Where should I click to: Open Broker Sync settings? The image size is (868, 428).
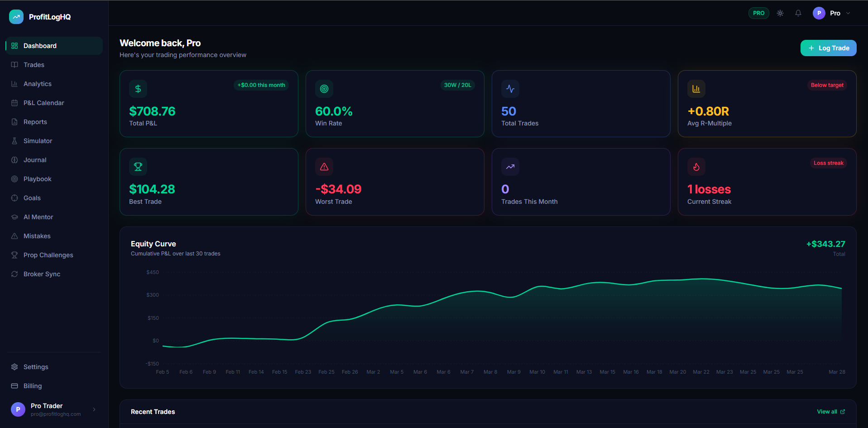click(x=42, y=274)
